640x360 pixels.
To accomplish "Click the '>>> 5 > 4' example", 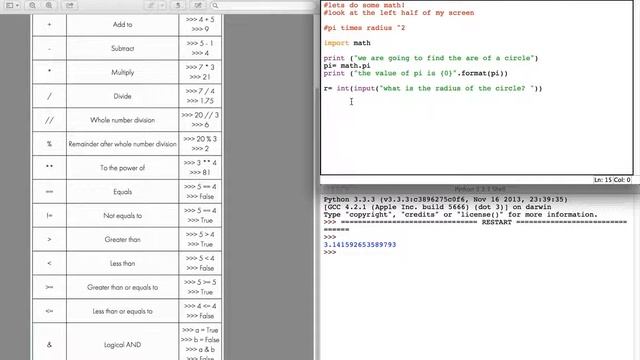I will 200,234.
